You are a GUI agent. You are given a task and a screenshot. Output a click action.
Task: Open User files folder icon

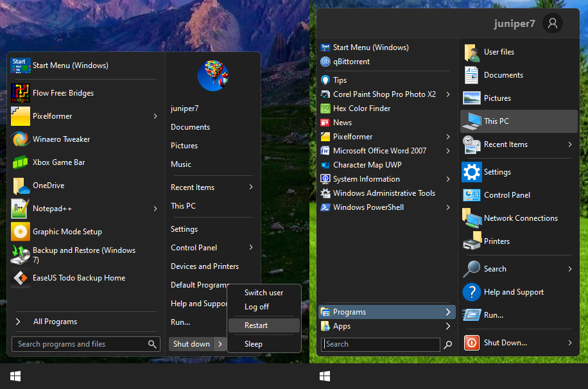(x=472, y=52)
